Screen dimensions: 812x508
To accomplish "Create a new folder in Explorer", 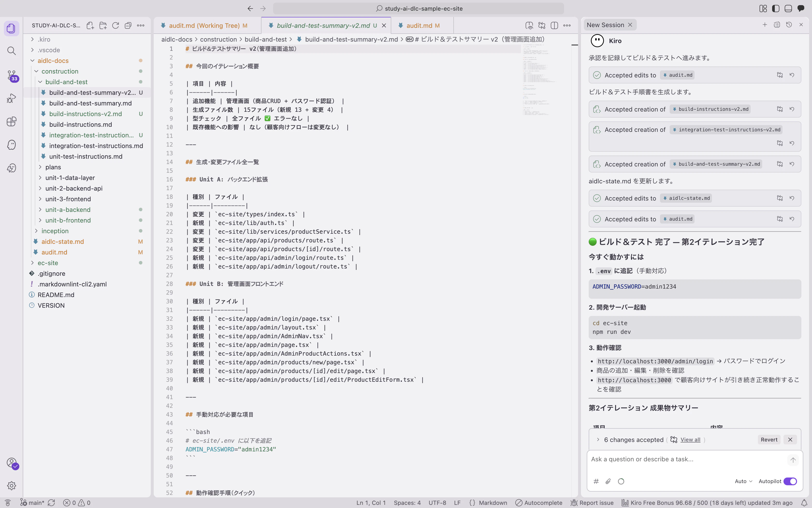I will click(x=103, y=26).
